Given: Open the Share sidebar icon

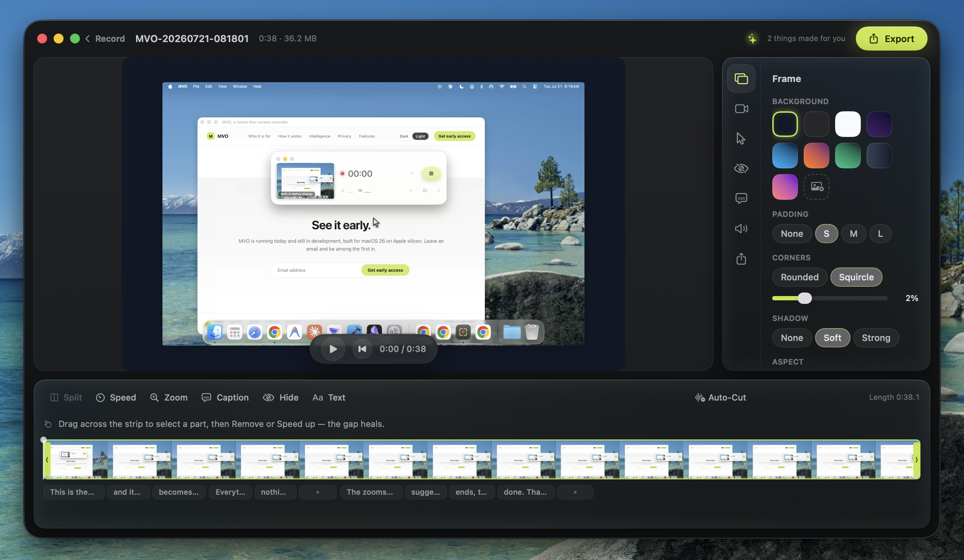Looking at the screenshot, I should click(741, 259).
